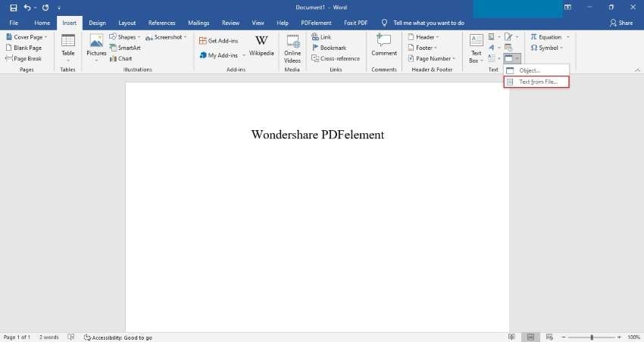Insert a Page Break
Image resolution: width=644 pixels, height=342 pixels.
click(23, 59)
